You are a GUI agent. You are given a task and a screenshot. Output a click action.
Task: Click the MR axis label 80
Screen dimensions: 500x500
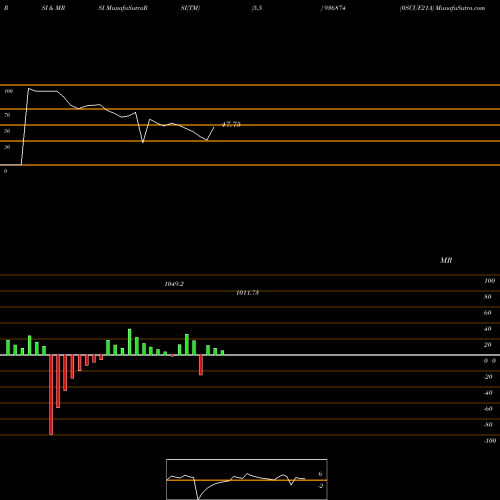(488, 297)
